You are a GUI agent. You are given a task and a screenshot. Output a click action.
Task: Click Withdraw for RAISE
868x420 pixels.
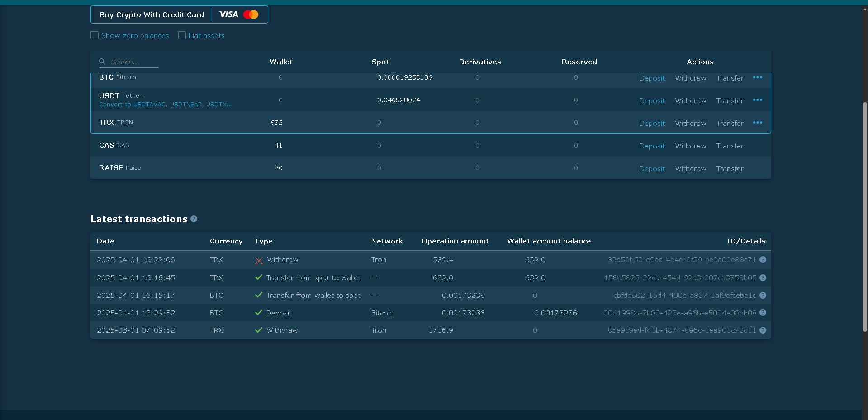[x=690, y=169]
